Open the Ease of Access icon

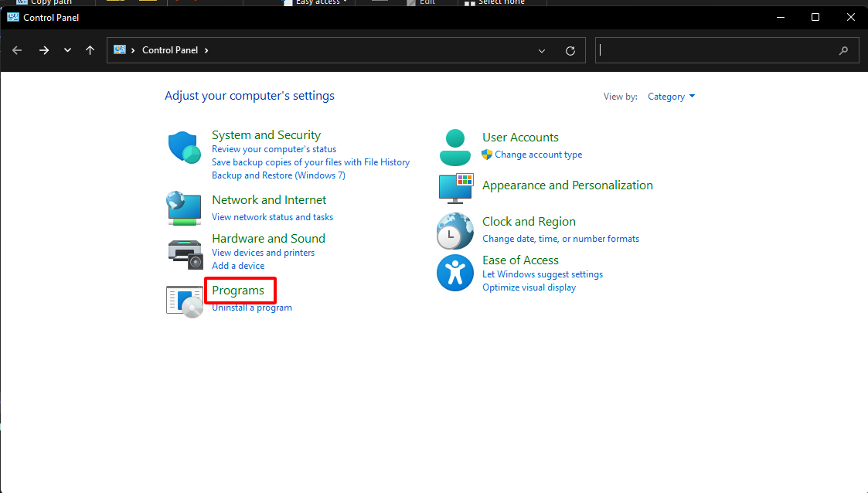pos(455,273)
